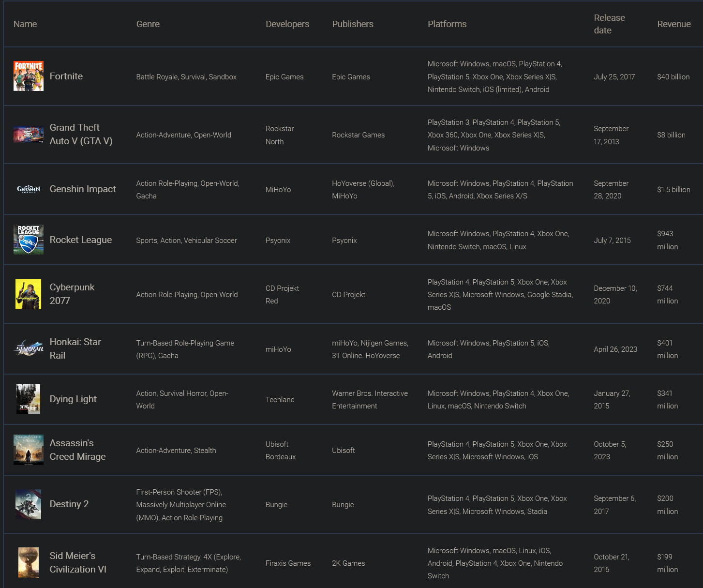Screen dimensions: 703x588
Task: Select the Civilization VI cover thumbnail
Action: (x=29, y=562)
